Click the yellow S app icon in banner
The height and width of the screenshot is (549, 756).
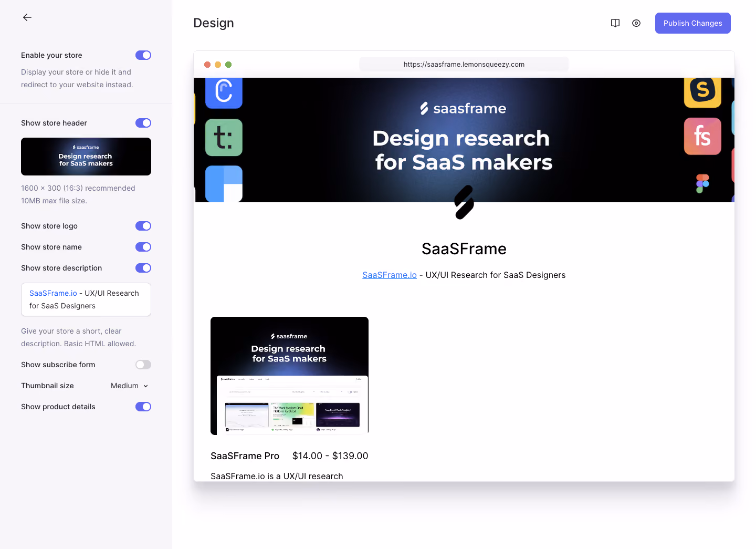(702, 92)
